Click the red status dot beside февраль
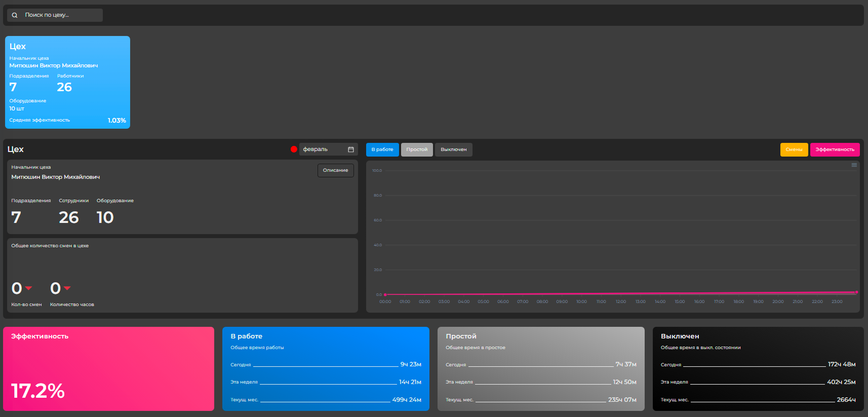 [294, 149]
